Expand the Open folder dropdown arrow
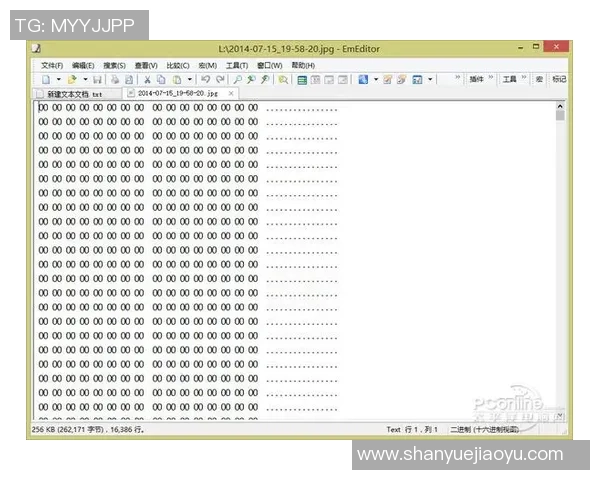600x480 pixels. 85,79
